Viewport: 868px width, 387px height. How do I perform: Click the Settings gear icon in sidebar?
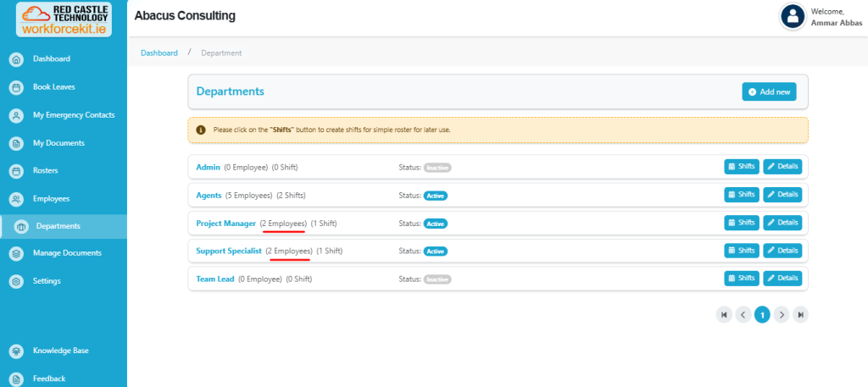(x=15, y=281)
